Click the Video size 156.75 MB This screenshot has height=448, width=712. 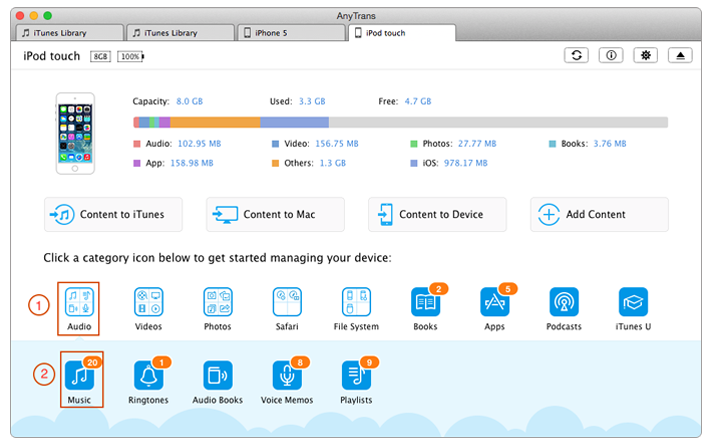[337, 144]
